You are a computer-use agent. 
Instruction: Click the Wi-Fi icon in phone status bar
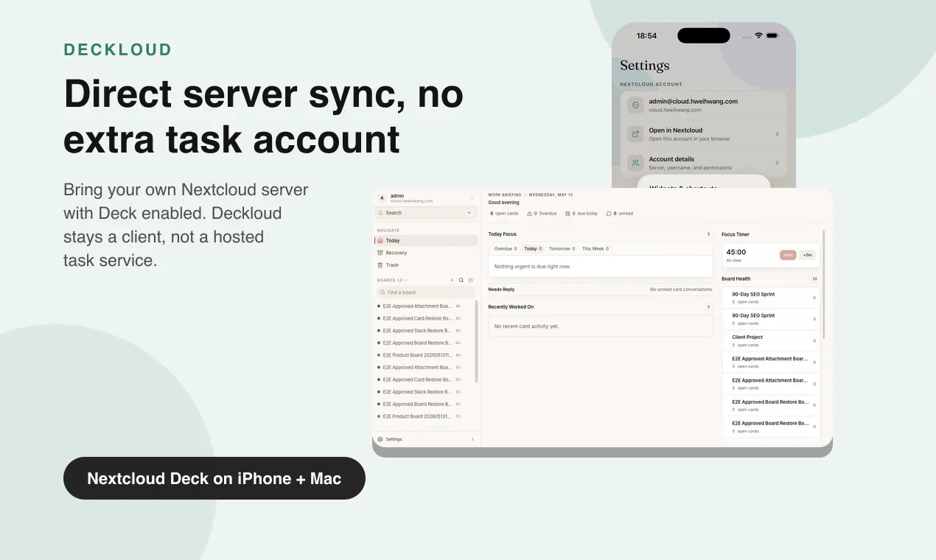(758, 35)
